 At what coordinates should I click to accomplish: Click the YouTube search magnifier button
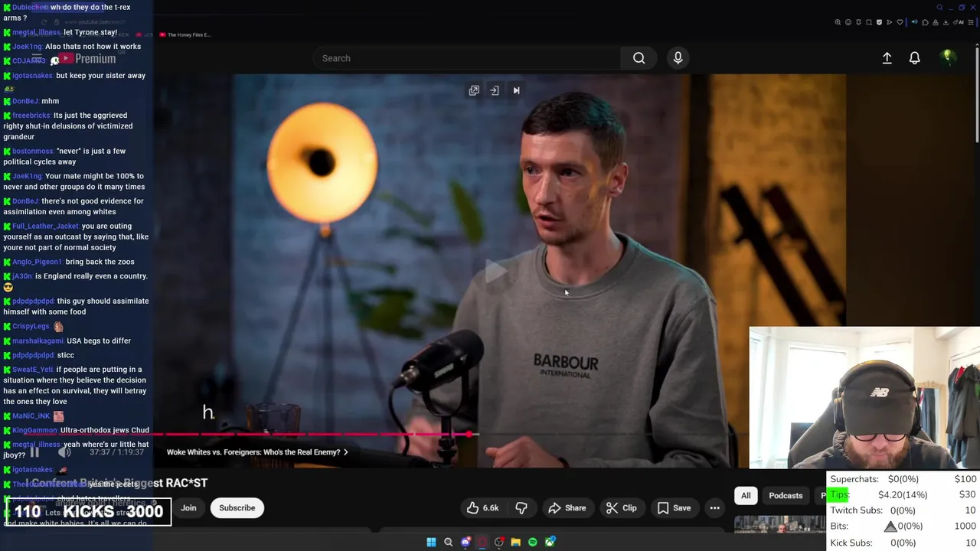[639, 58]
